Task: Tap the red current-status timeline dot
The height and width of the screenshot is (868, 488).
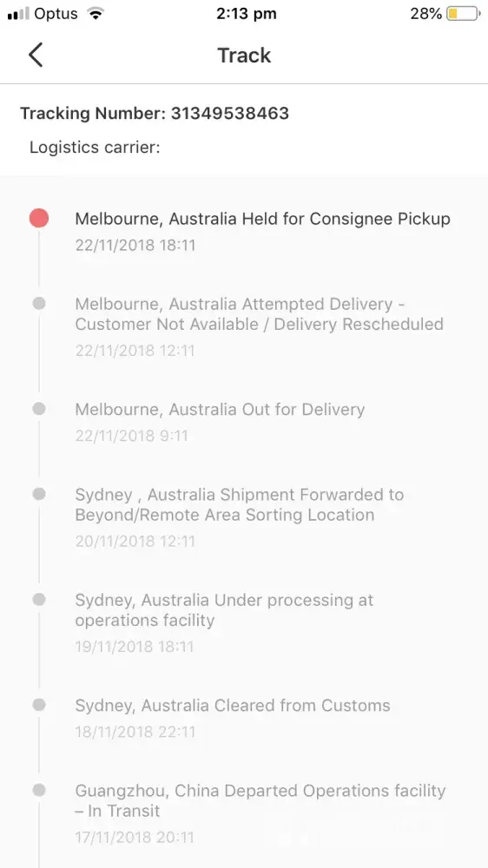Action: pos(39,218)
